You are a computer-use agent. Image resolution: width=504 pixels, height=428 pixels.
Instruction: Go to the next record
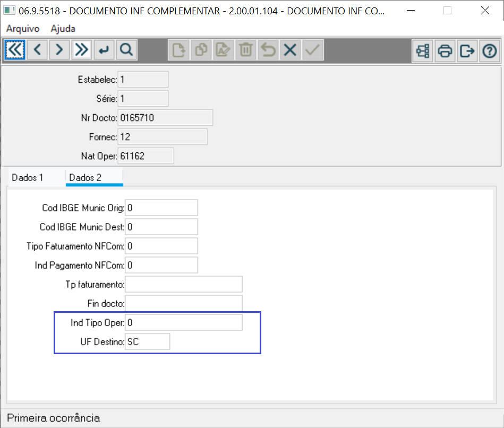59,50
